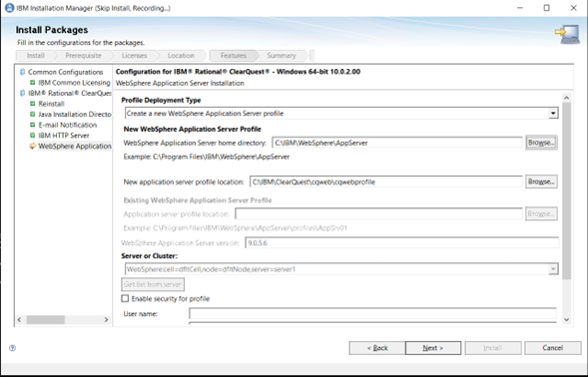Image resolution: width=588 pixels, height=377 pixels.
Task: Select Common Configurations in the tree
Action: click(x=65, y=72)
